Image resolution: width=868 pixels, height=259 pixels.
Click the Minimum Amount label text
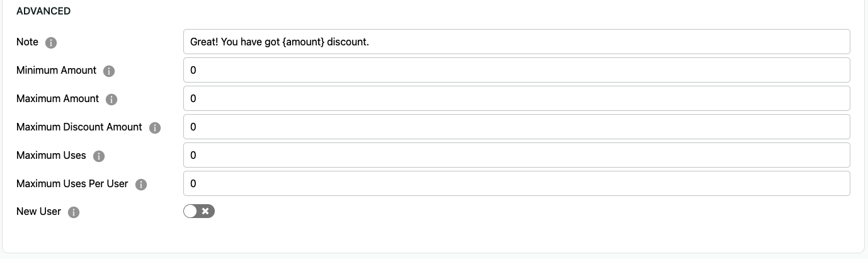tap(56, 70)
